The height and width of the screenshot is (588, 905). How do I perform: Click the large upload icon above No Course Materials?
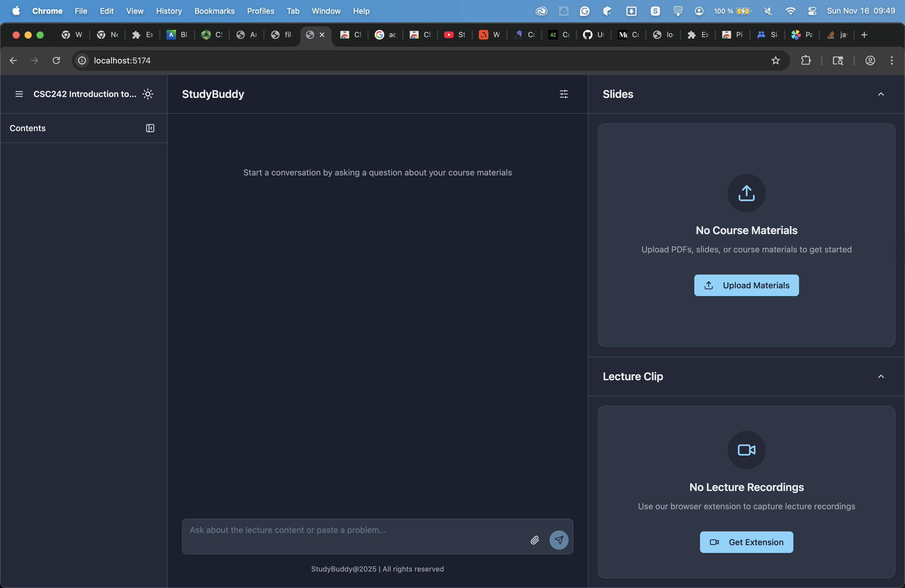pyautogui.click(x=746, y=193)
